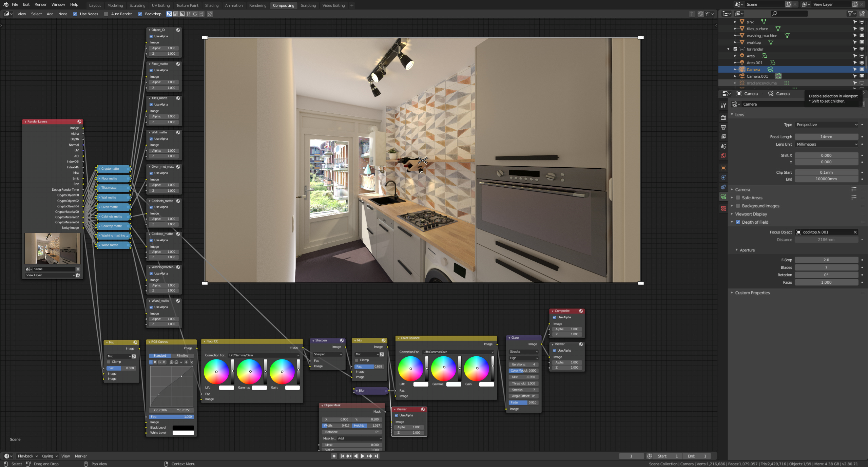Viewport: 868px width, 467px height.
Task: Click the Outliner filter funnel icon
Action: 850,14
